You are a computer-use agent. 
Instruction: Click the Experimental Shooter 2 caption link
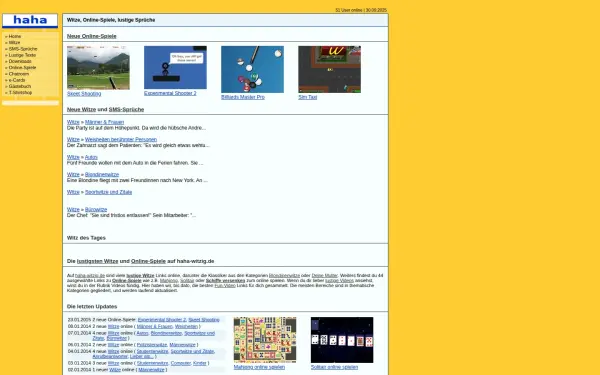pyautogui.click(x=170, y=93)
